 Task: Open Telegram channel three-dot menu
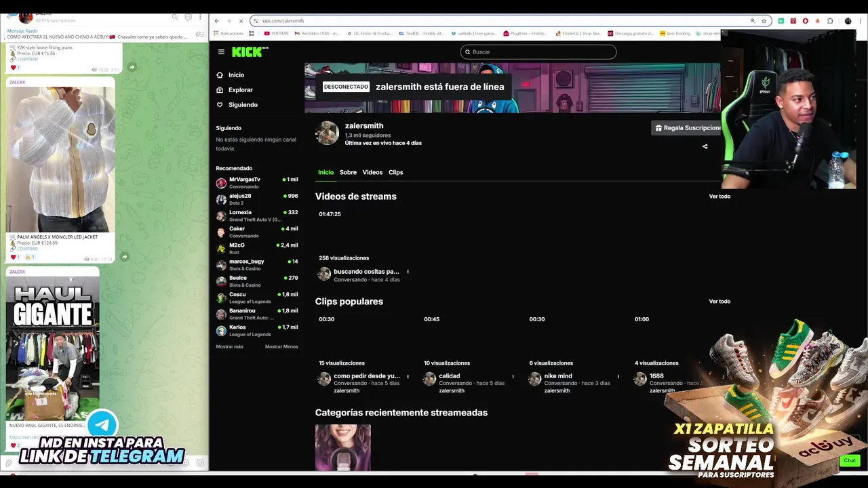200,17
